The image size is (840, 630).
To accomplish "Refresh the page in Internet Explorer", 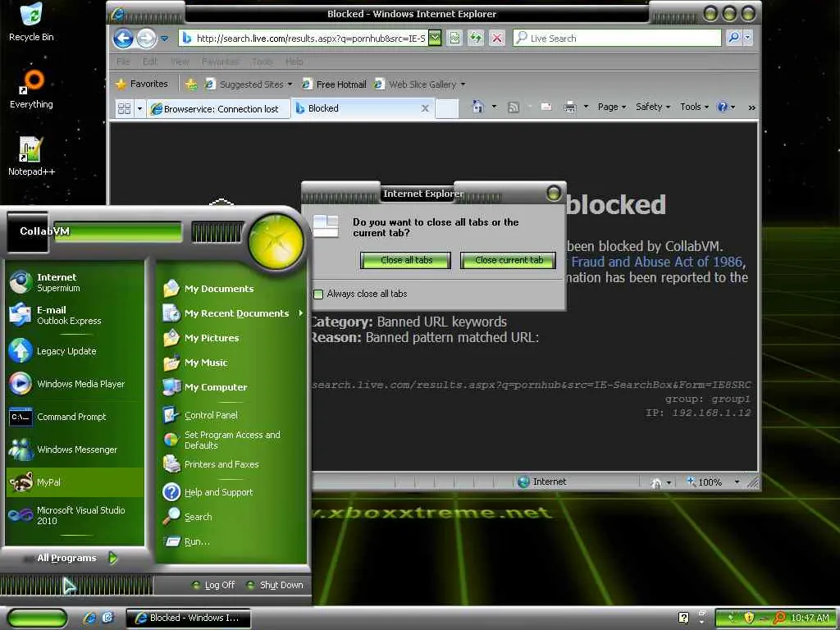I will point(476,38).
